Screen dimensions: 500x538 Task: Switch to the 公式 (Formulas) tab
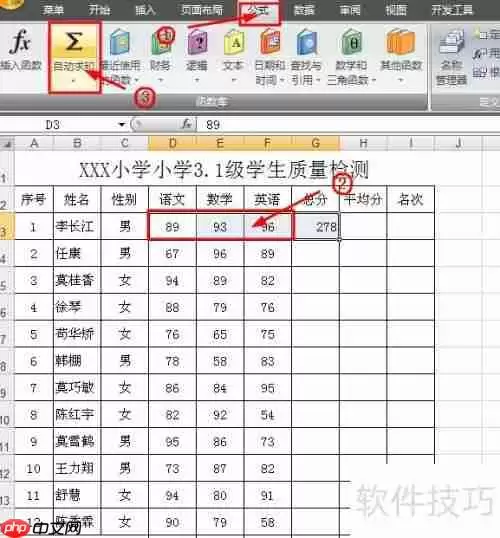click(259, 11)
